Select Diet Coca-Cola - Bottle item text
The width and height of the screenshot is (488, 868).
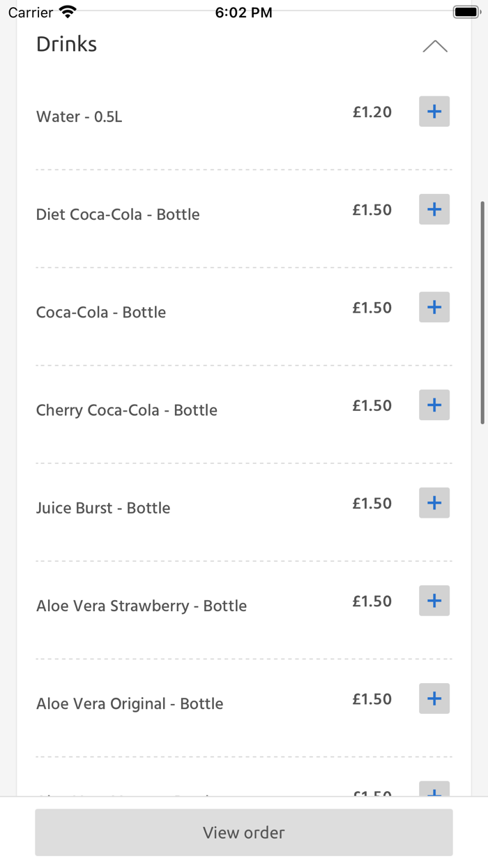pyautogui.click(x=118, y=214)
